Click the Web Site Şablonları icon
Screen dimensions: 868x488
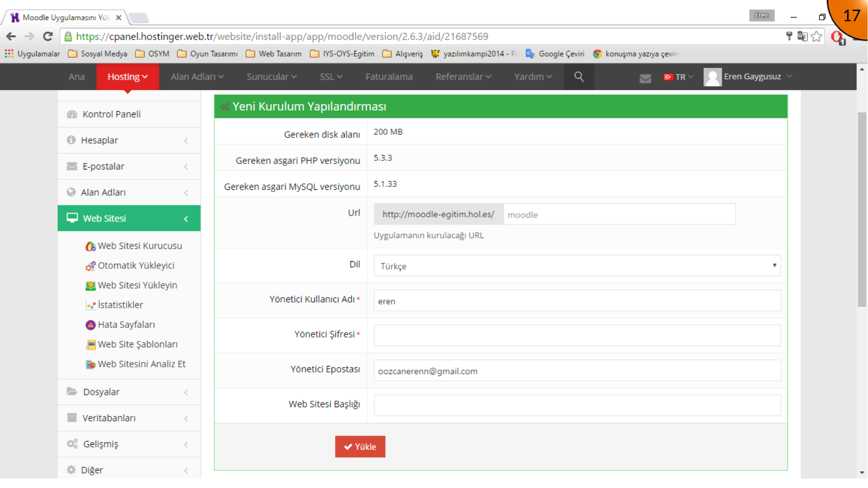coord(90,345)
